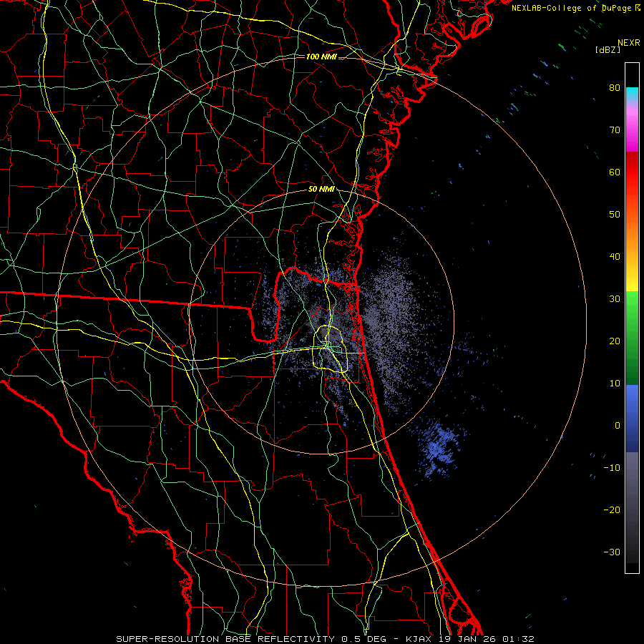Click the 50 value on the dBZ scale

[615, 215]
